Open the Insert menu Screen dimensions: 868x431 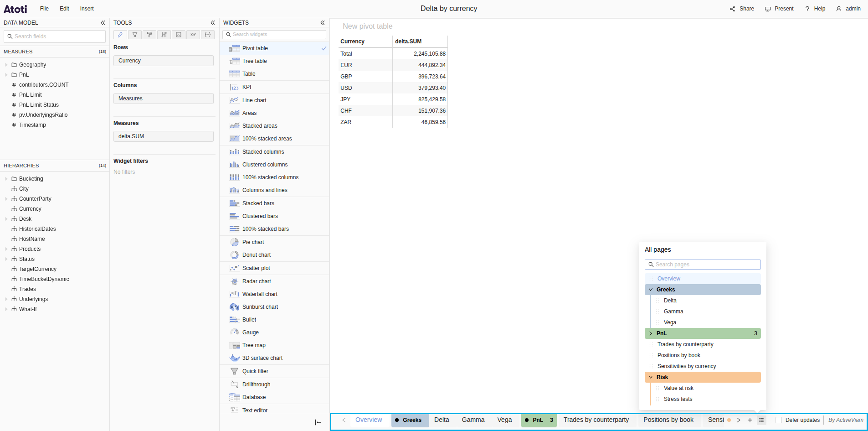pos(87,9)
